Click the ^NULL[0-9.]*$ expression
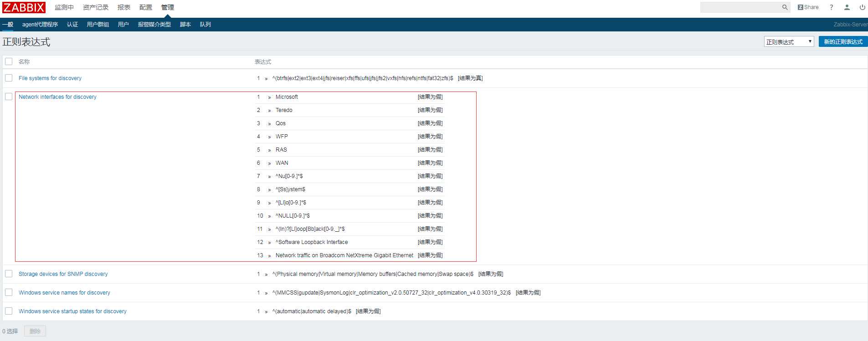868x341 pixels. pos(293,216)
